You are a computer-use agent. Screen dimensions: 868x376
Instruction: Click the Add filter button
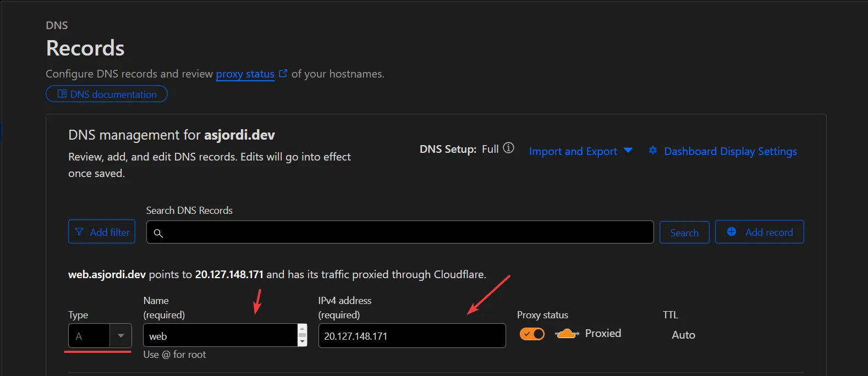(x=102, y=231)
